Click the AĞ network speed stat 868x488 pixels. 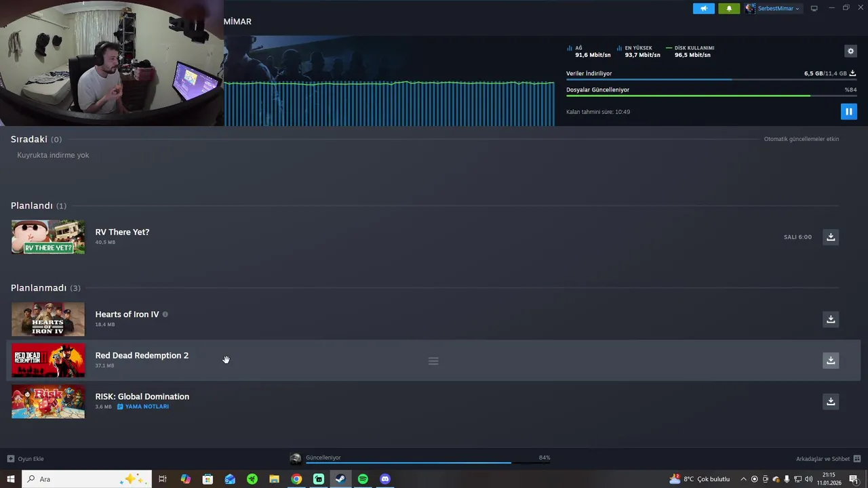point(589,52)
